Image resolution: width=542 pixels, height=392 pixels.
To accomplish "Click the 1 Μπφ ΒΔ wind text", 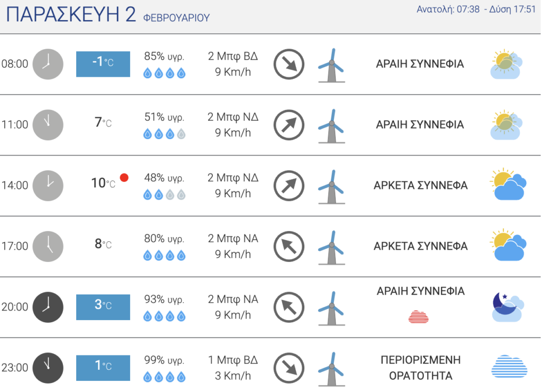I will (233, 360).
